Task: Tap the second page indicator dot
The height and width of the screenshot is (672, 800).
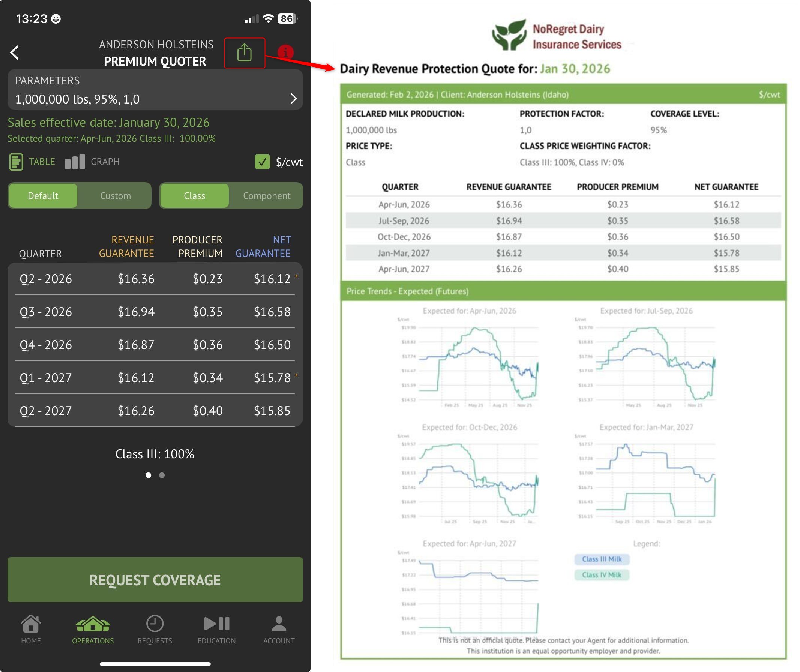Action: tap(162, 475)
